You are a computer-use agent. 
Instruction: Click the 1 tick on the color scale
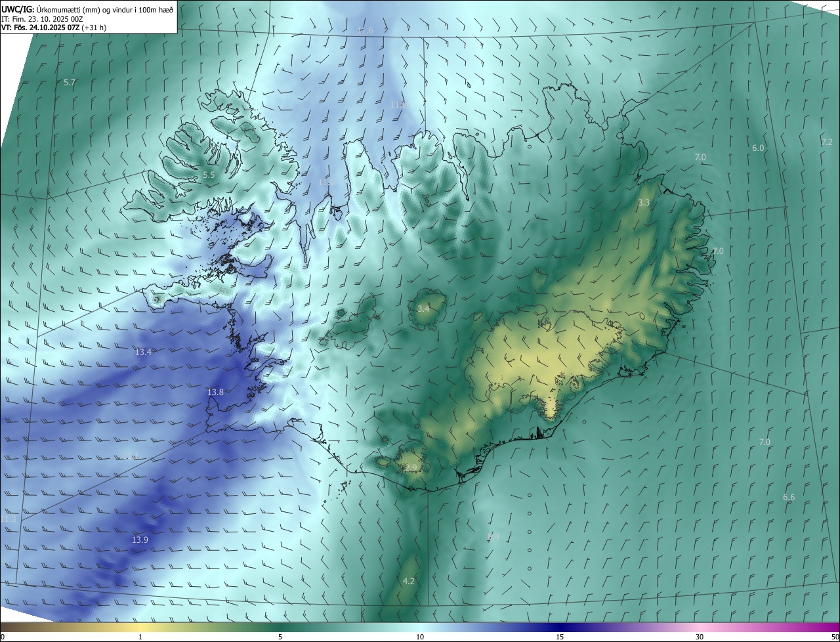[x=140, y=637]
